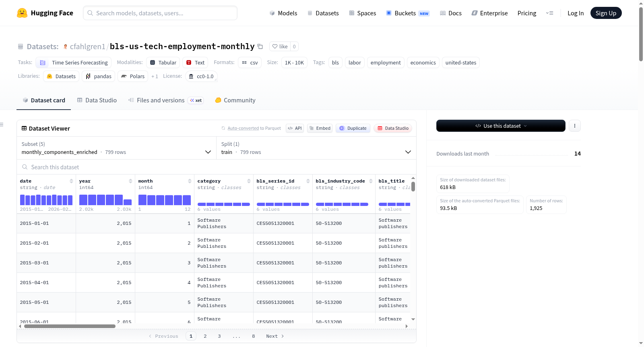This screenshot has height=347, width=644.
Task: Click the table horizontal scrollbar
Action: pos(70,326)
